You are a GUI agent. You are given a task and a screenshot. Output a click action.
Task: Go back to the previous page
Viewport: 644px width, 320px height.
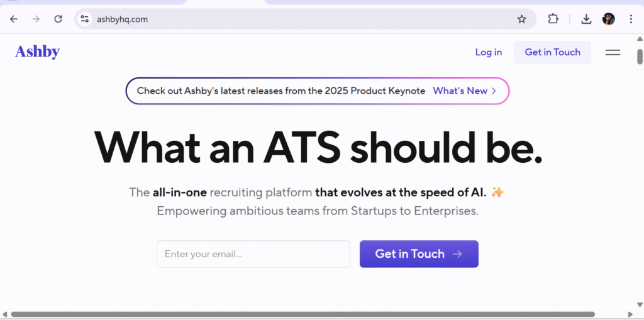[x=14, y=19]
